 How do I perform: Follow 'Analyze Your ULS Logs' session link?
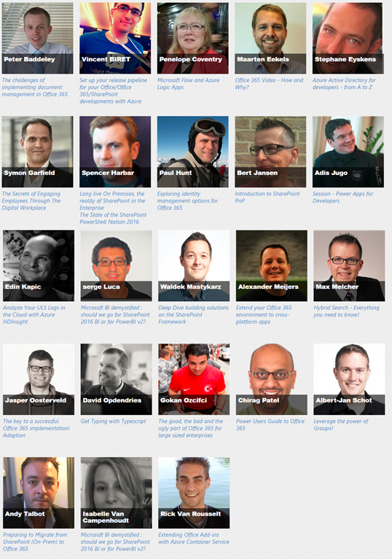click(34, 315)
